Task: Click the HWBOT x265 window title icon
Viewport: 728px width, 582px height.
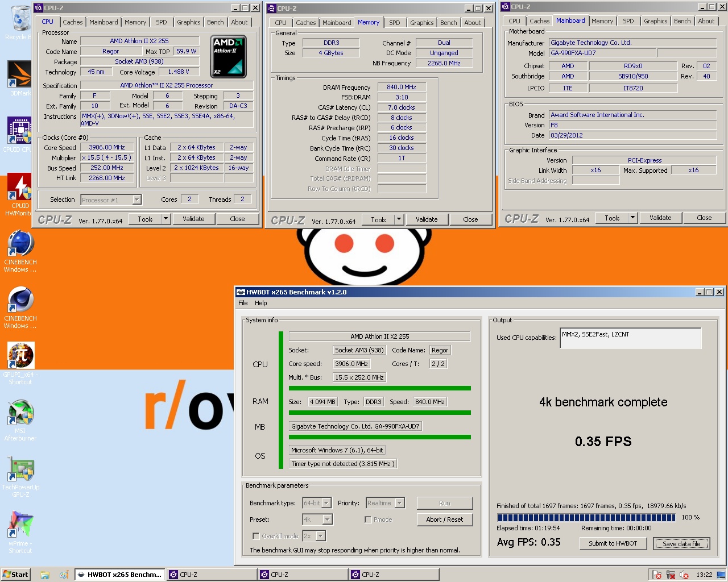Action: tap(241, 292)
